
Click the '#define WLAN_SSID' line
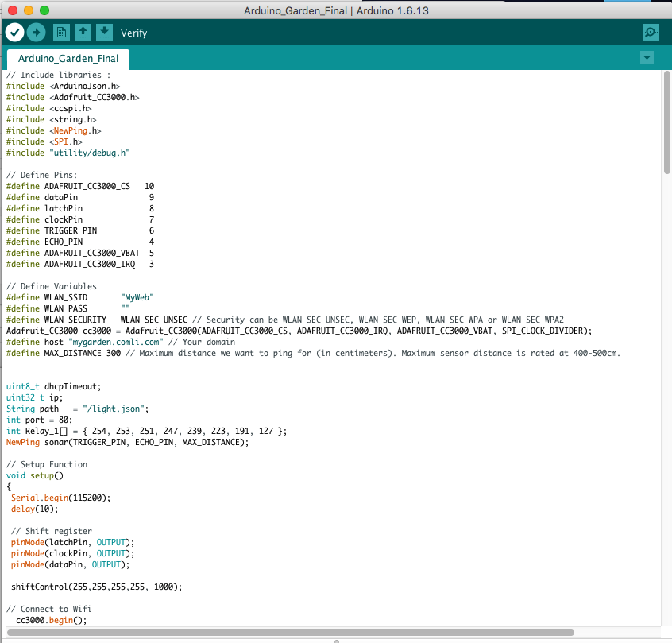coord(79,298)
